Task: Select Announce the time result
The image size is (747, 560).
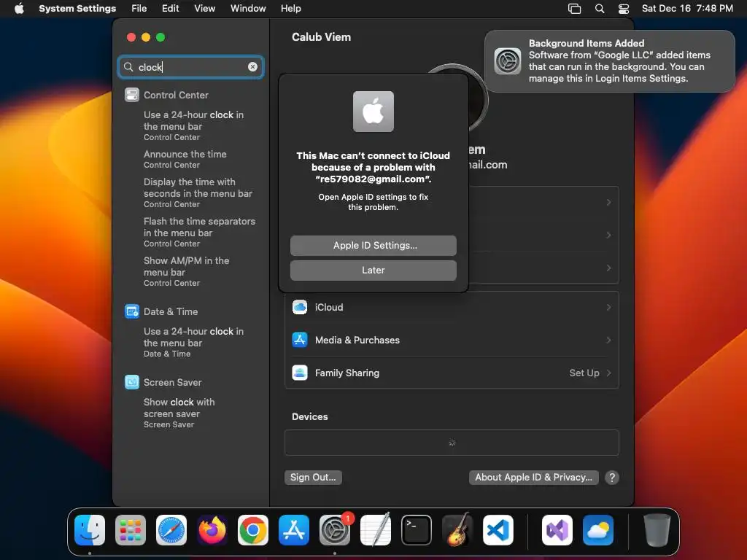Action: point(185,159)
